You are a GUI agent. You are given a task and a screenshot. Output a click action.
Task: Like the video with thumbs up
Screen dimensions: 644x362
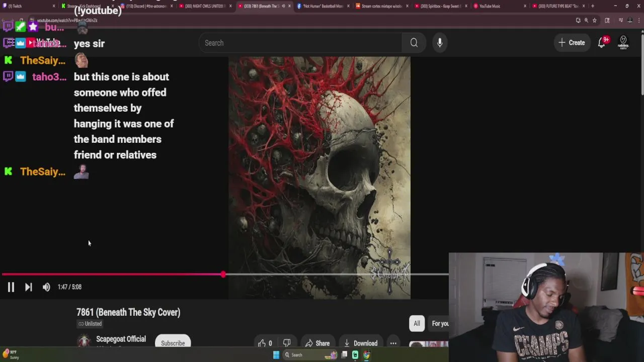click(x=265, y=343)
